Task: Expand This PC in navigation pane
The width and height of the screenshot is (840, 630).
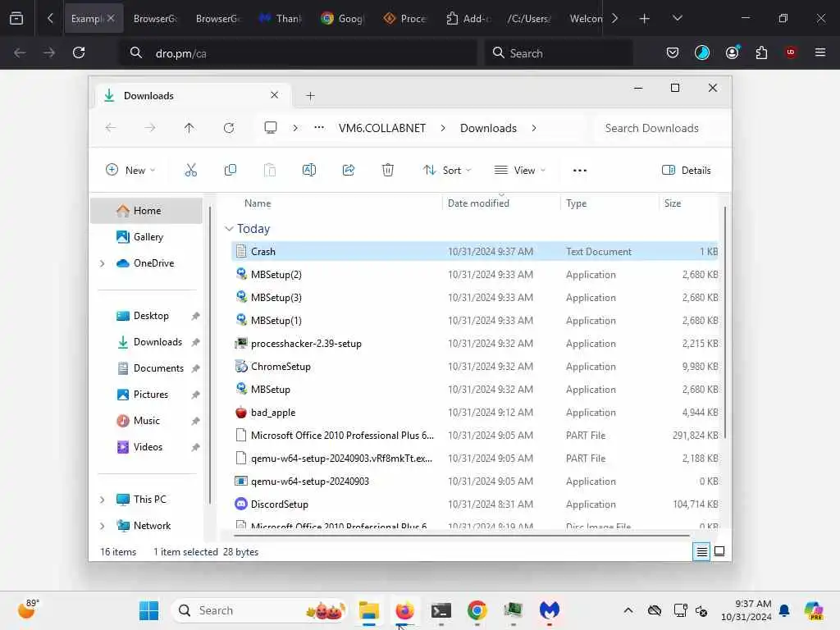Action: [102, 500]
